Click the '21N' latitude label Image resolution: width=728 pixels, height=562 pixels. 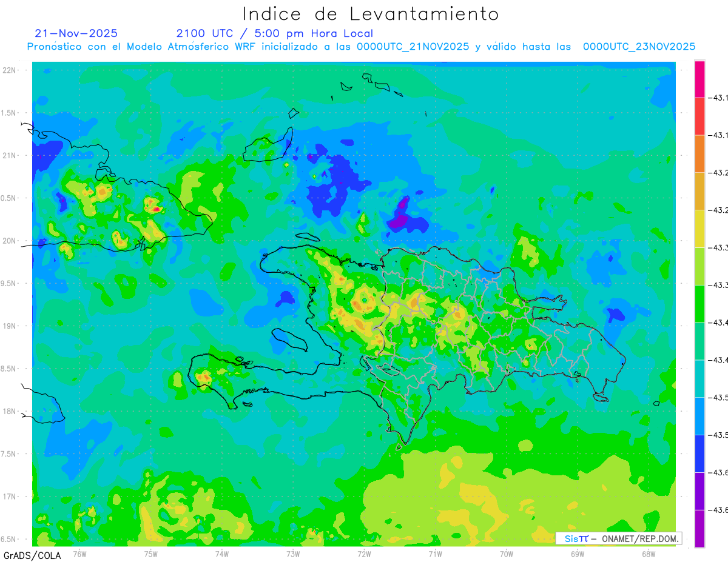pyautogui.click(x=9, y=156)
